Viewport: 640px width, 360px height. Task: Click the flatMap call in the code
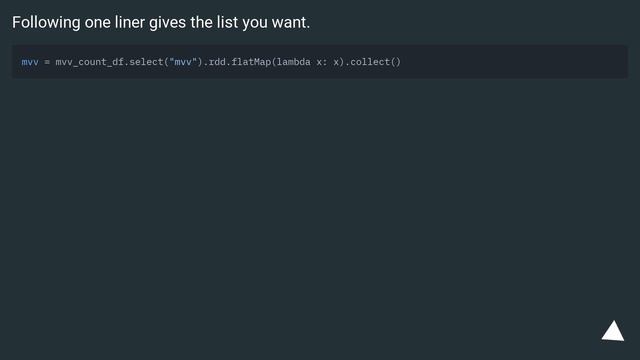(251, 62)
